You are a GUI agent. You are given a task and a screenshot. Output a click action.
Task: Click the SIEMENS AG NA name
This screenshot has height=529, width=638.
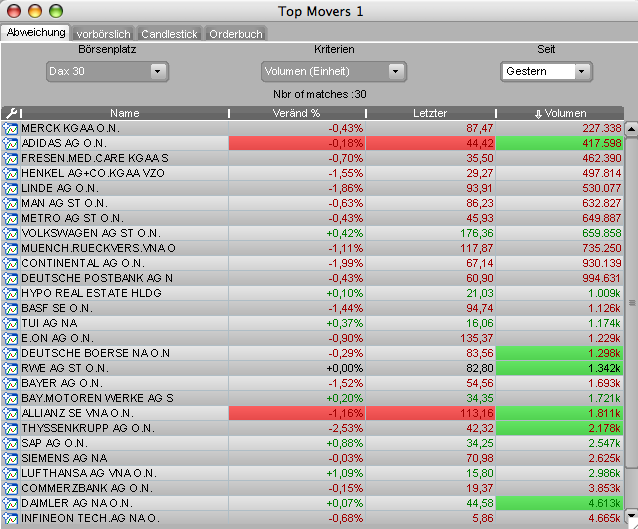(64, 459)
